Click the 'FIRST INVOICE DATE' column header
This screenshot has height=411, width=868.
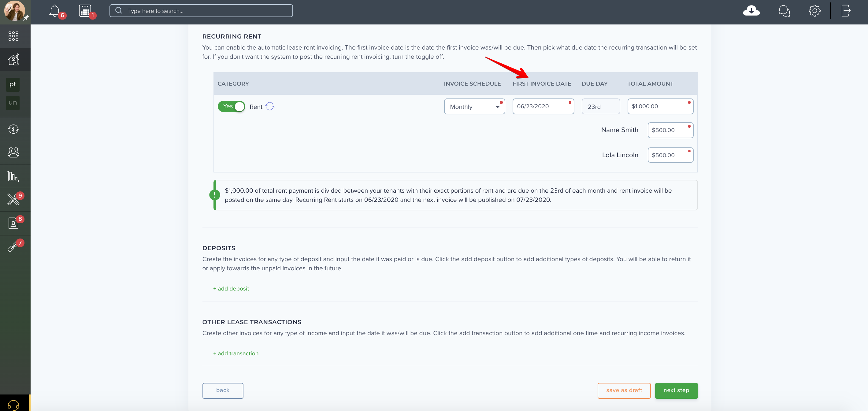[542, 83]
